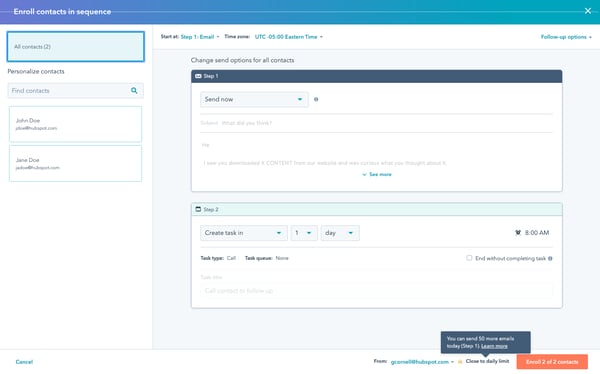The image size is (600, 374).
Task: Click the 8:00 AM time value
Action: [x=537, y=232]
